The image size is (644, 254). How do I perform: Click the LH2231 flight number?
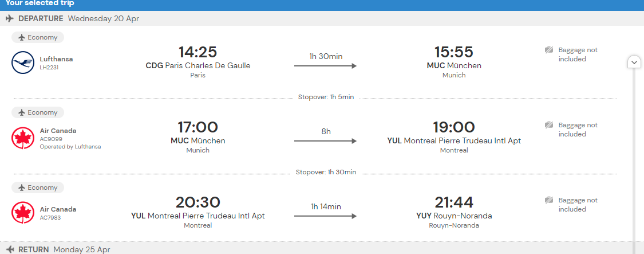coord(49,68)
